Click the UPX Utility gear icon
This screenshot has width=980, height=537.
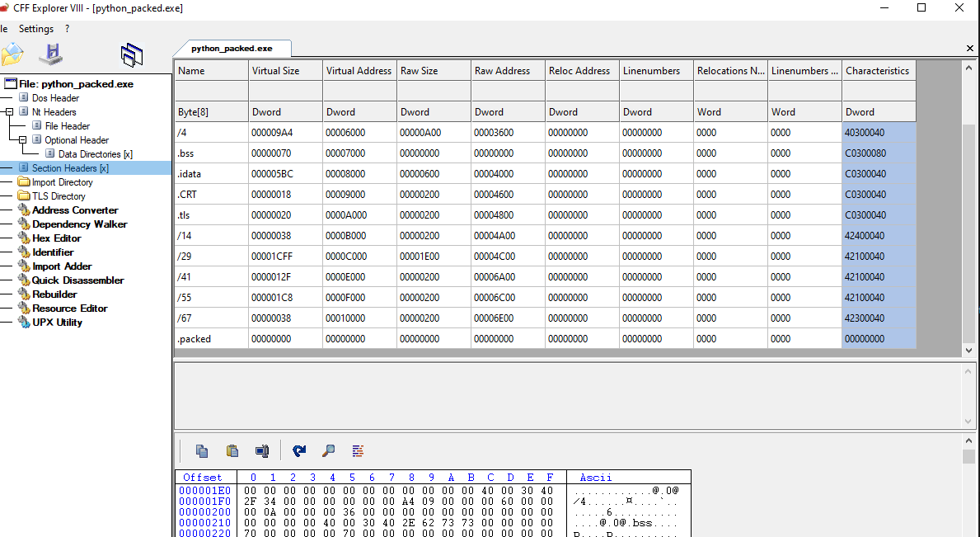pos(24,322)
